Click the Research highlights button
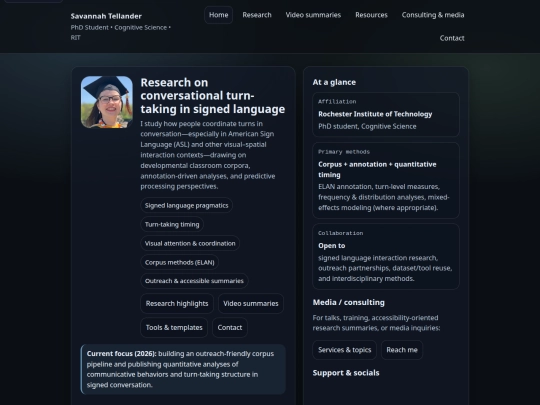 [177, 303]
